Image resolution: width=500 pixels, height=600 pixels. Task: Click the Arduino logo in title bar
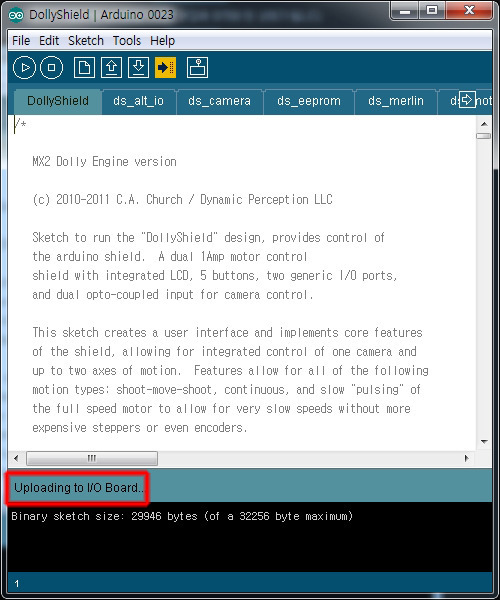coord(16,15)
